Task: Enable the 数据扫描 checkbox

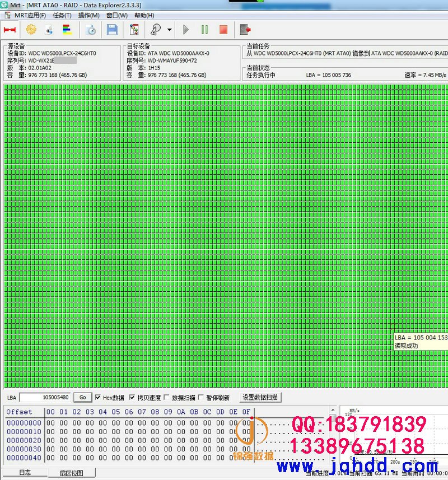Action: pyautogui.click(x=166, y=397)
